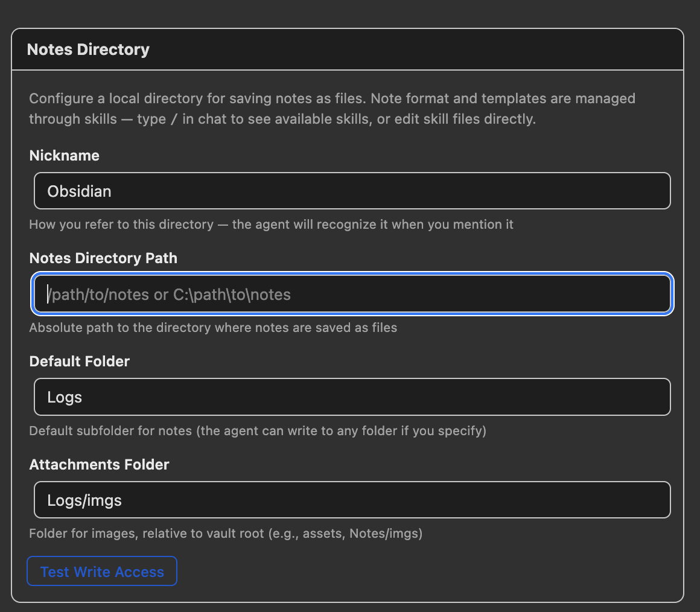
Task: Click empty header bar right of Notes Directory
Action: click(x=422, y=49)
